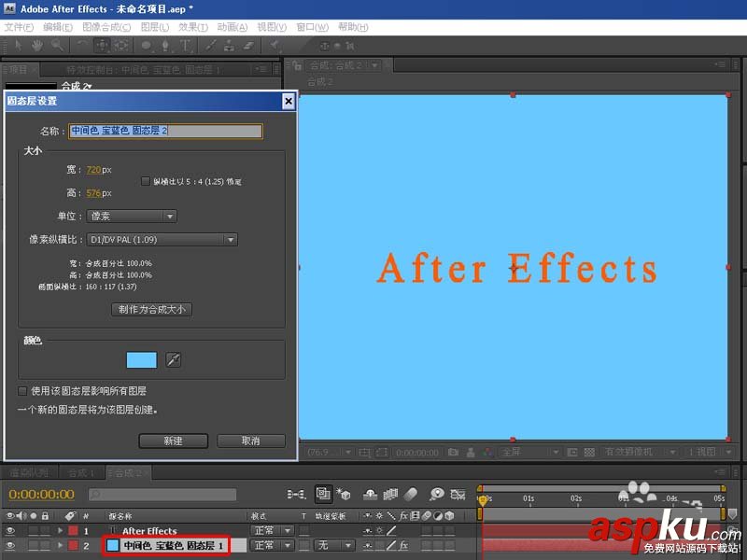Click red label color of After Effects layer
The width and height of the screenshot is (747, 560).
[x=73, y=530]
